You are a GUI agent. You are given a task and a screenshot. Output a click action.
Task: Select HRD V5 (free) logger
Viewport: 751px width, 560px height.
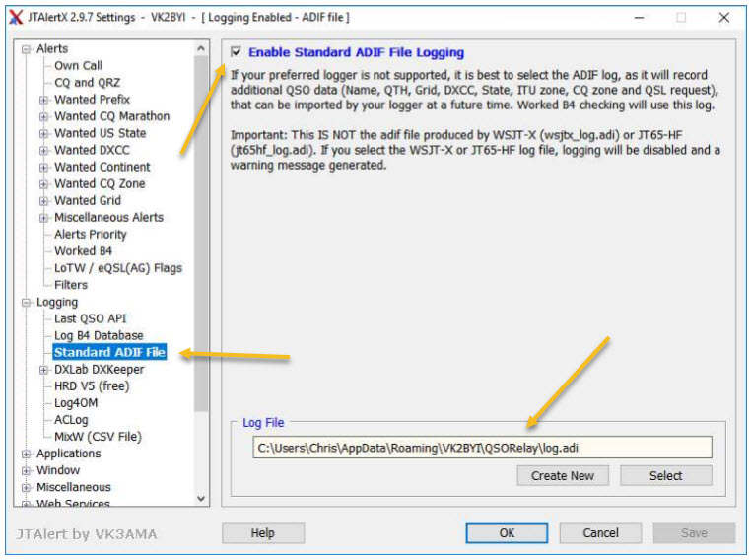pyautogui.click(x=92, y=386)
